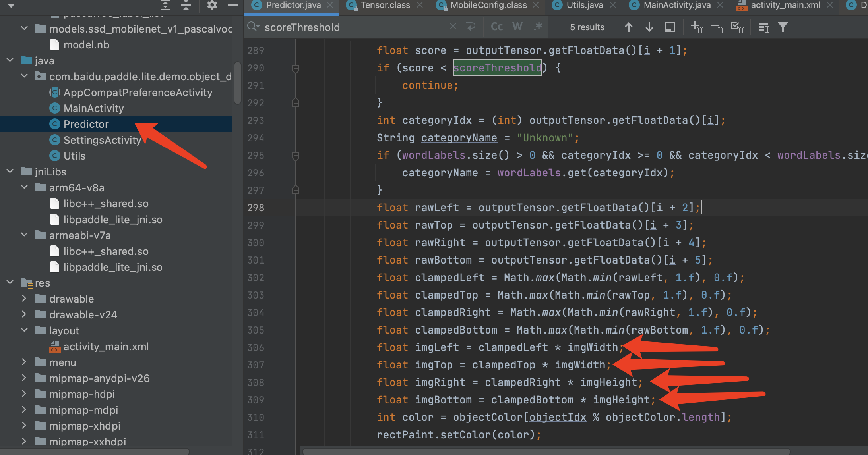Collapse the jniLibs folder

point(10,172)
